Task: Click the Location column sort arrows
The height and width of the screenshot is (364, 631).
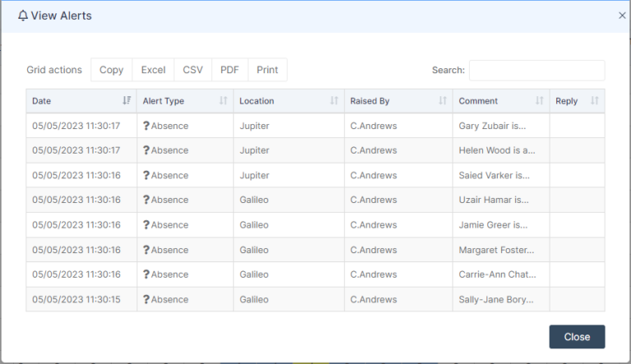Action: [x=334, y=101]
